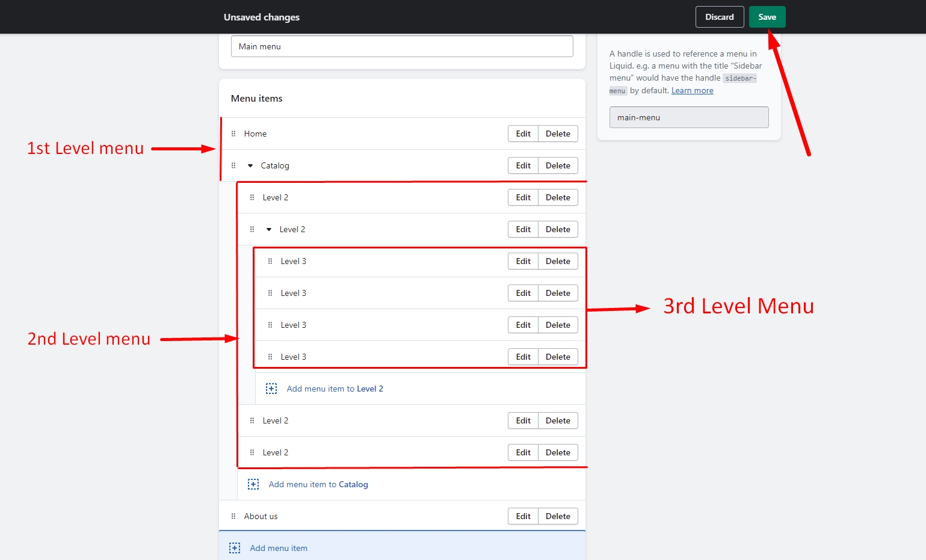Click the main-menu handle field
This screenshot has width=926, height=560.
(x=689, y=117)
